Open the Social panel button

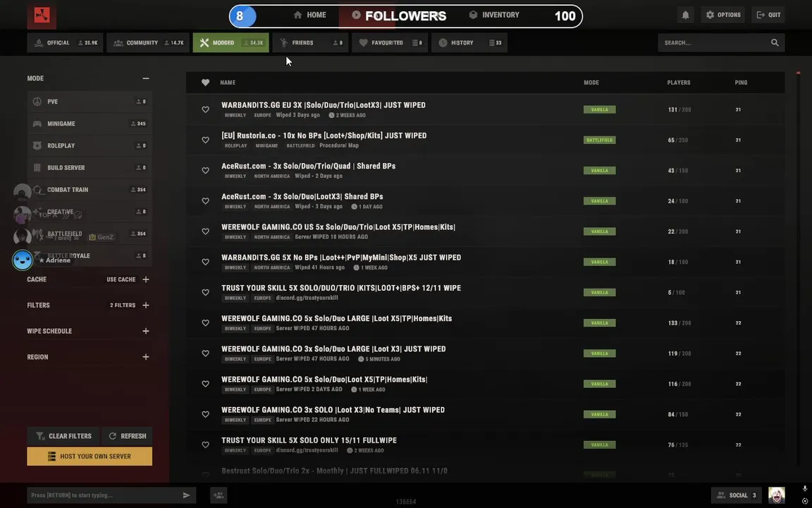point(736,495)
